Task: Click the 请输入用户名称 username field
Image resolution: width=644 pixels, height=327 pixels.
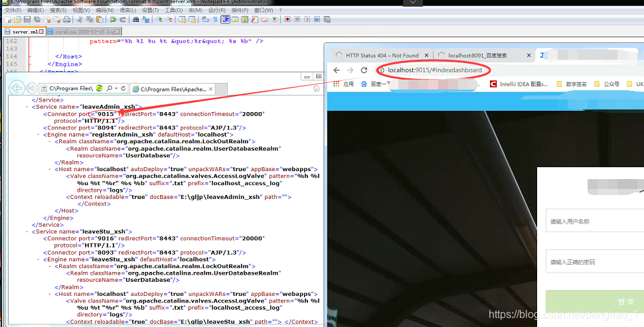Action: coord(595,221)
